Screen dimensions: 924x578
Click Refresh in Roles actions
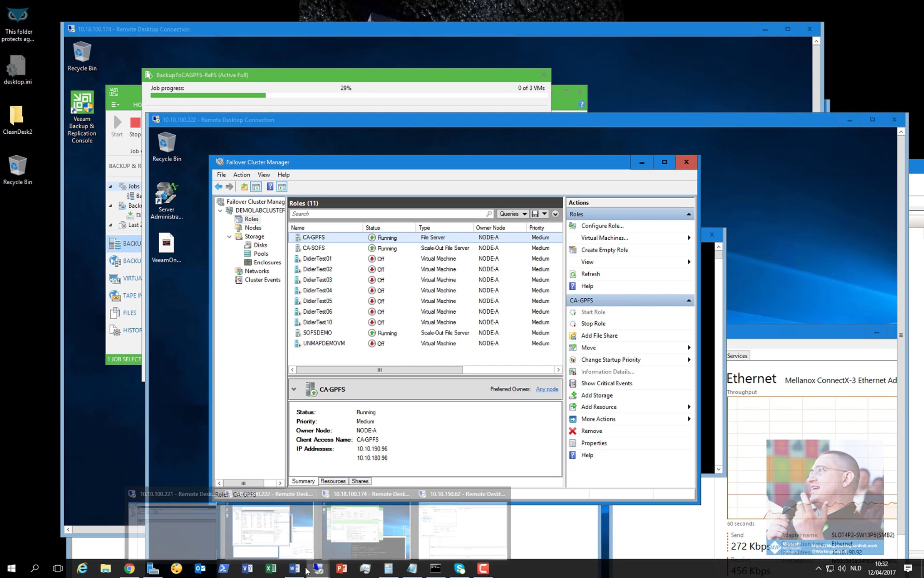coord(590,274)
